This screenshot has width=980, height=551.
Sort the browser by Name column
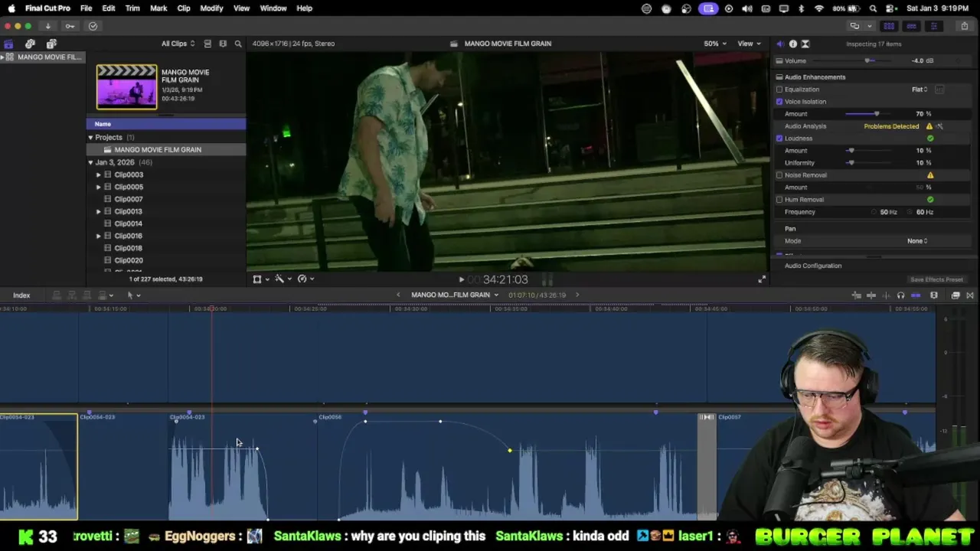pos(166,124)
